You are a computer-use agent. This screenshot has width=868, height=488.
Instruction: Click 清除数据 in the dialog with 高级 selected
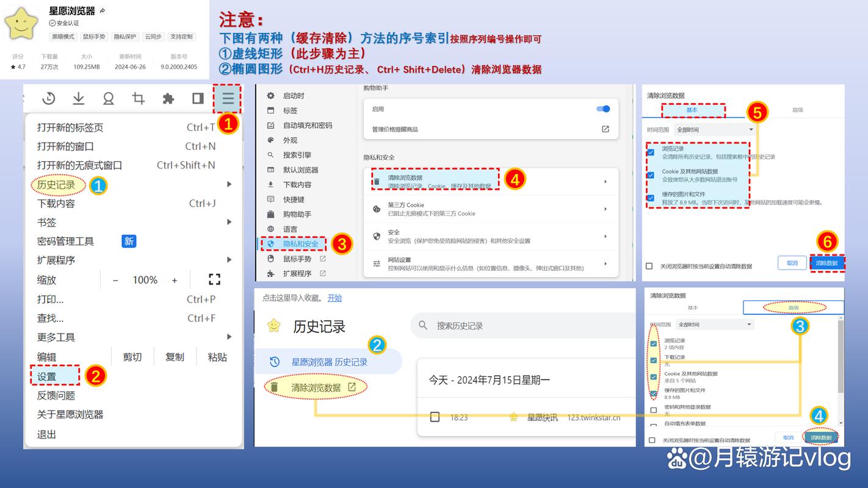tap(821, 437)
